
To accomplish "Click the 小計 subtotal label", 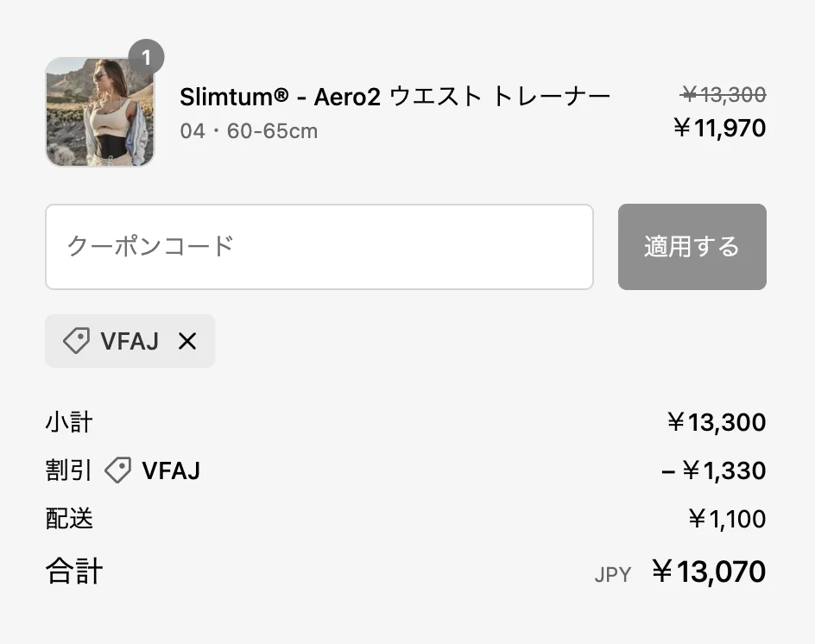I will 68,422.
